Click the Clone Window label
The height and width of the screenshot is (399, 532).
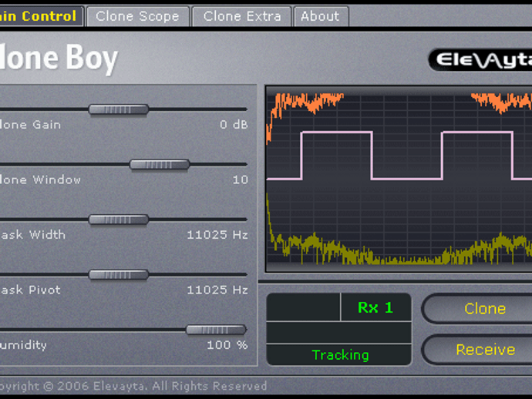point(40,179)
